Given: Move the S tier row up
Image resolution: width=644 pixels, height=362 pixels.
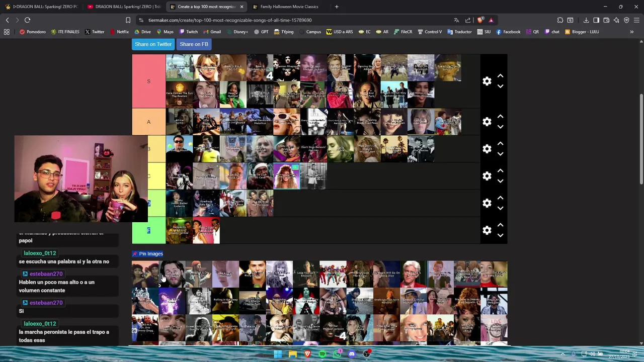Looking at the screenshot, I should click(500, 75).
